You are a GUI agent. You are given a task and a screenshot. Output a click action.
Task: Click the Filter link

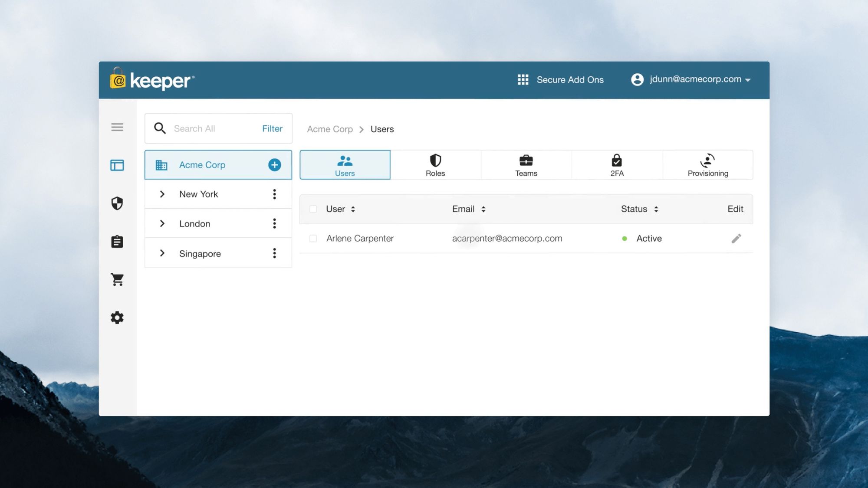pyautogui.click(x=272, y=128)
